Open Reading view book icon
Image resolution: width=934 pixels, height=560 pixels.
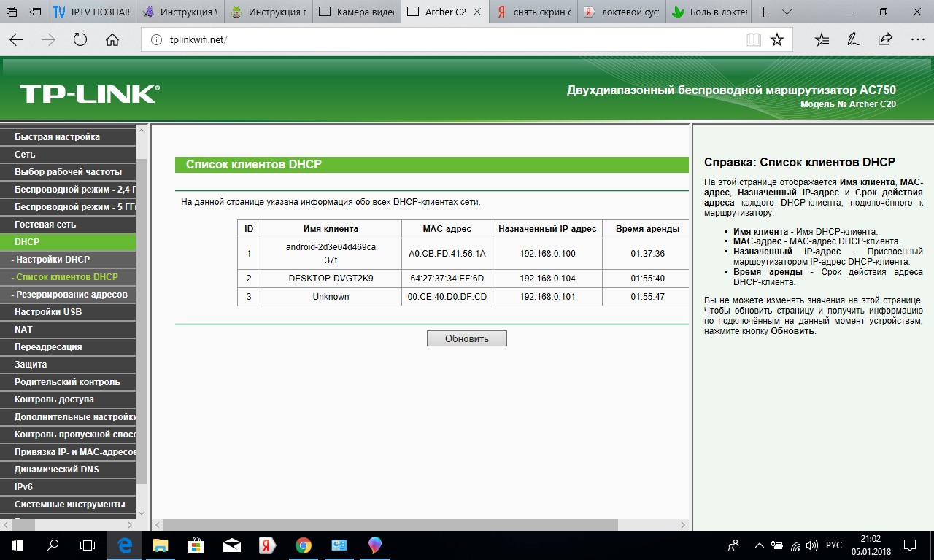click(x=754, y=40)
